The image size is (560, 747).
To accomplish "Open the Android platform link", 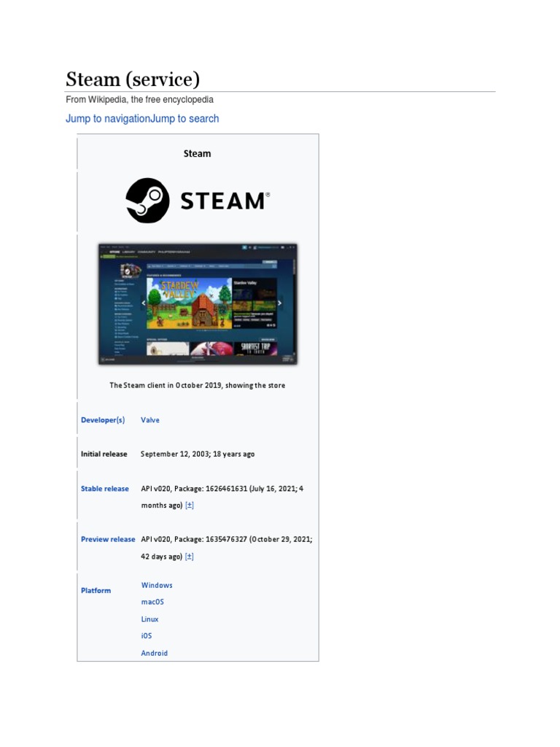I will pos(155,653).
